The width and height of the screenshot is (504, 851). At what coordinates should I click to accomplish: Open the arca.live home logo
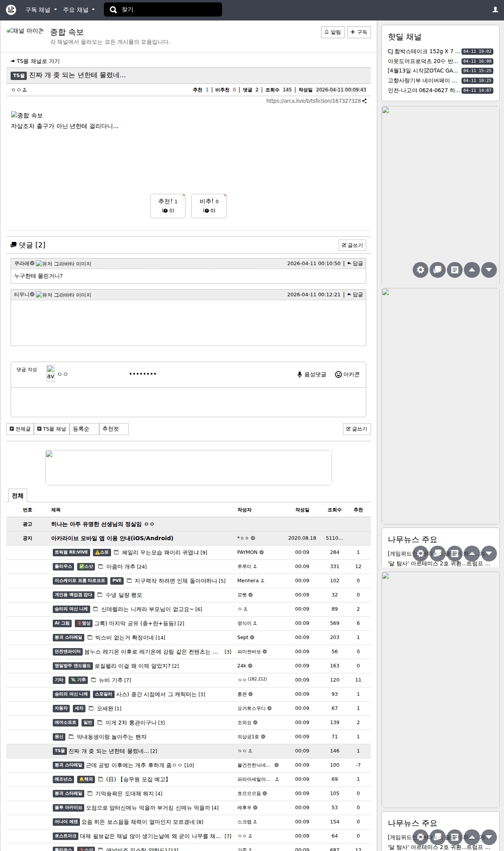pyautogui.click(x=11, y=9)
